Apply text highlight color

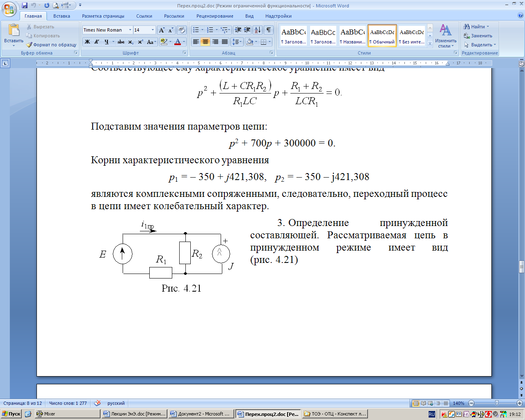coord(164,42)
